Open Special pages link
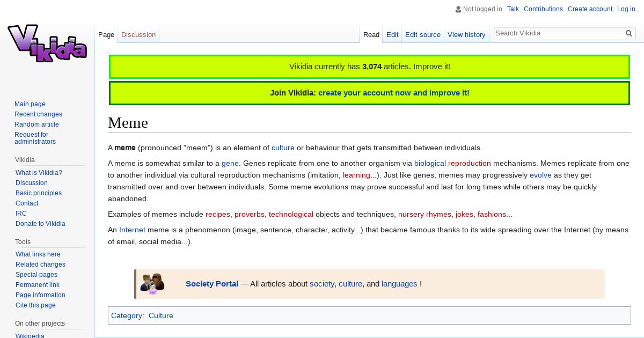 tap(36, 275)
